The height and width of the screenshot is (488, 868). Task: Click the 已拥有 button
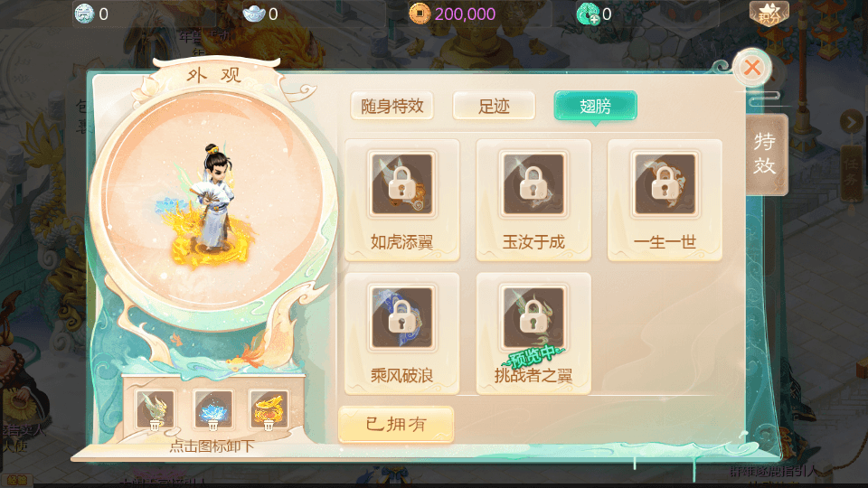tap(396, 425)
